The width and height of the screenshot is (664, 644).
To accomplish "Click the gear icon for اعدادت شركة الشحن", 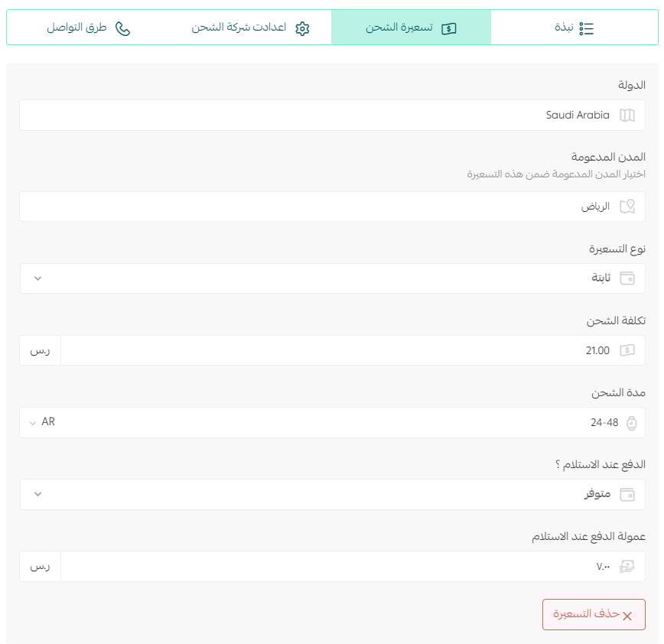I will click(302, 28).
